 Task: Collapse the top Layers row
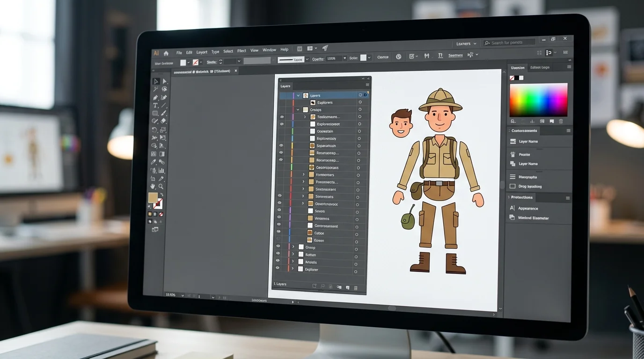tap(298, 95)
